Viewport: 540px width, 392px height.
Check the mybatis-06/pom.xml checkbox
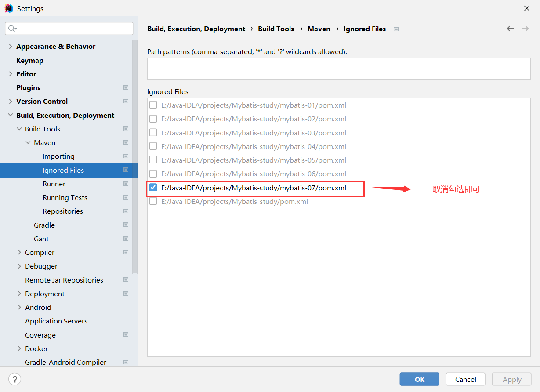pyautogui.click(x=153, y=174)
